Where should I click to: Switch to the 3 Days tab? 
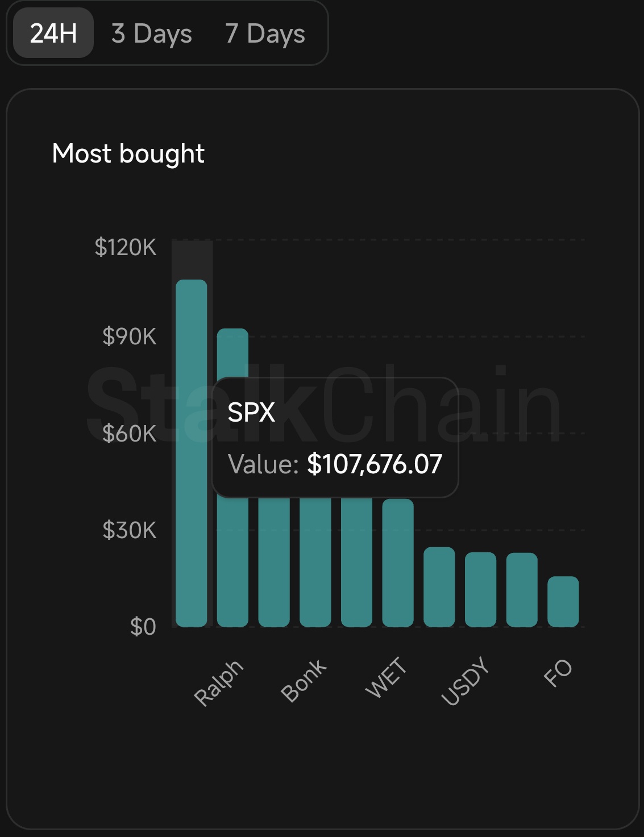[x=152, y=33]
